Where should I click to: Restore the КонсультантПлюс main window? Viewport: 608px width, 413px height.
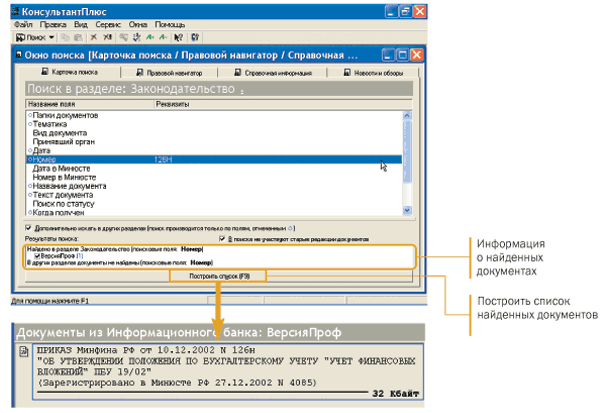[x=405, y=11]
